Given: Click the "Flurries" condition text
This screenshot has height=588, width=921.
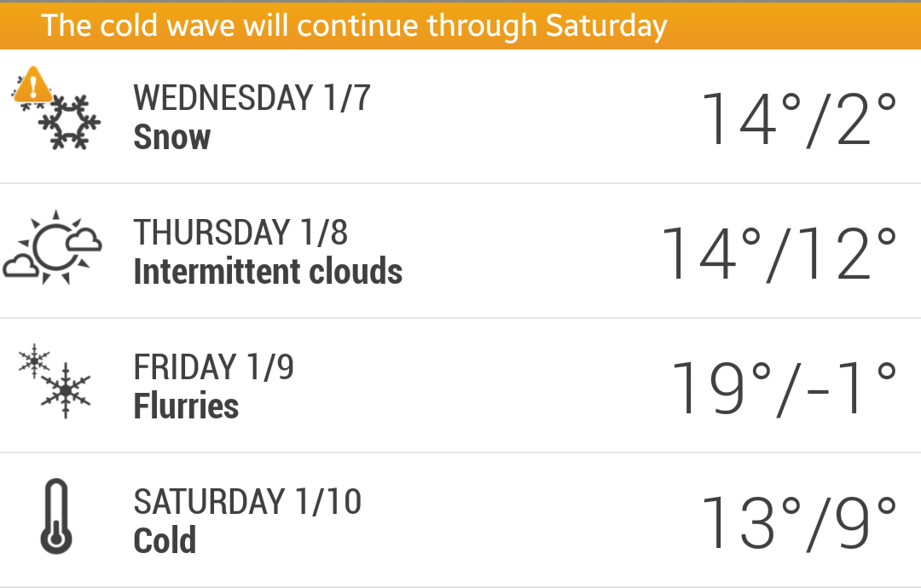Looking at the screenshot, I should pyautogui.click(x=186, y=406).
